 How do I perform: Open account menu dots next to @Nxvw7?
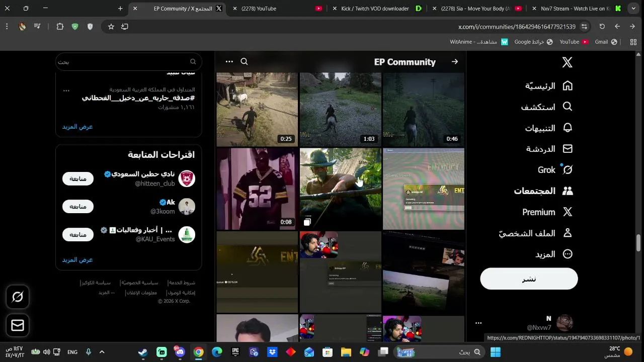tap(478, 323)
